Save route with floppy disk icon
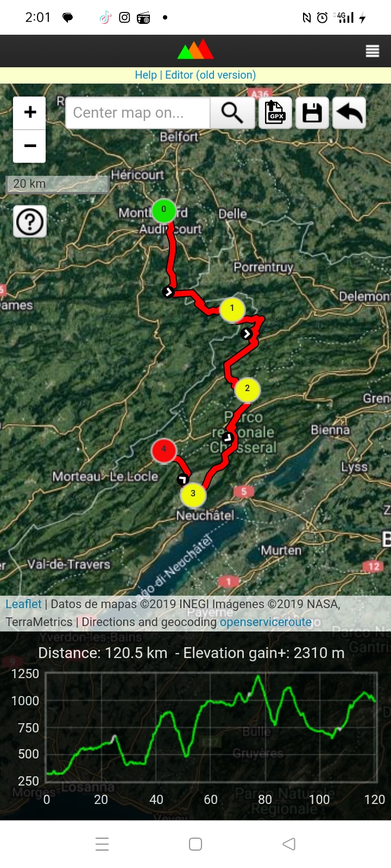The image size is (391, 868). point(312,113)
